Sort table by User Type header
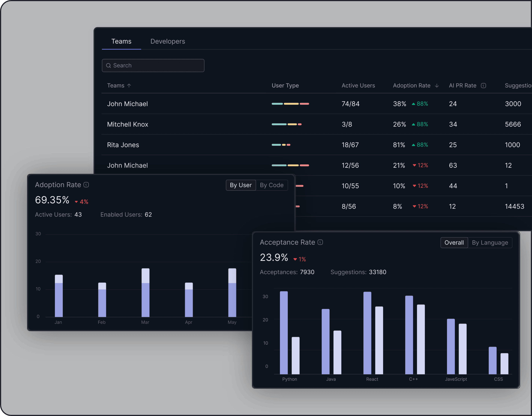This screenshot has width=532, height=416. (285, 85)
